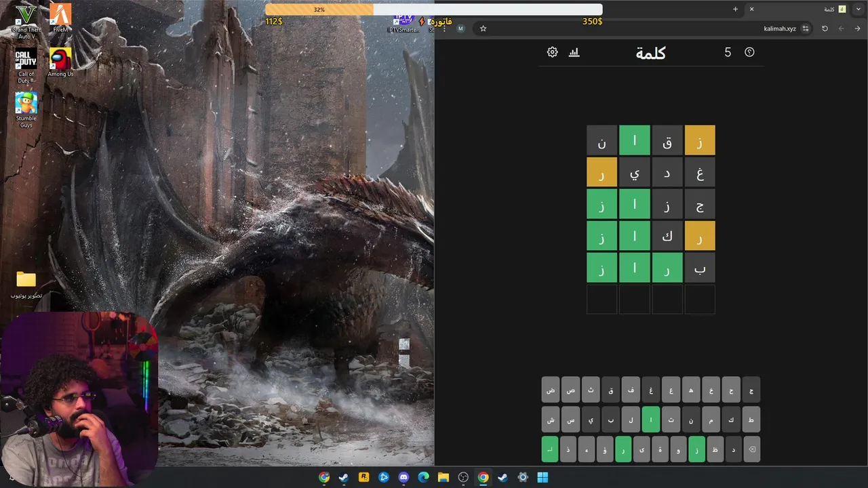This screenshot has width=868, height=488.
Task: Click the backspace key on the Arabic keyboard
Action: click(x=751, y=449)
